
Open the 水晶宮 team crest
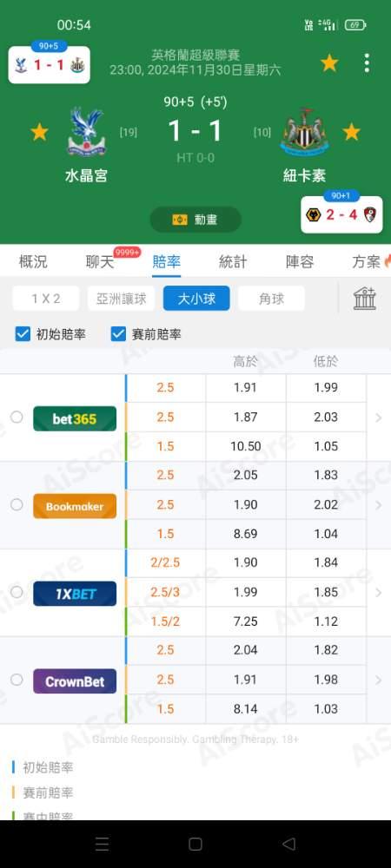point(86,132)
